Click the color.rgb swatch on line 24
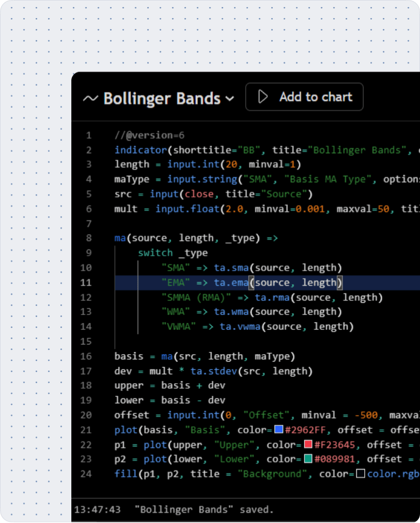Viewport: 420px width, 523px height. 361,473
